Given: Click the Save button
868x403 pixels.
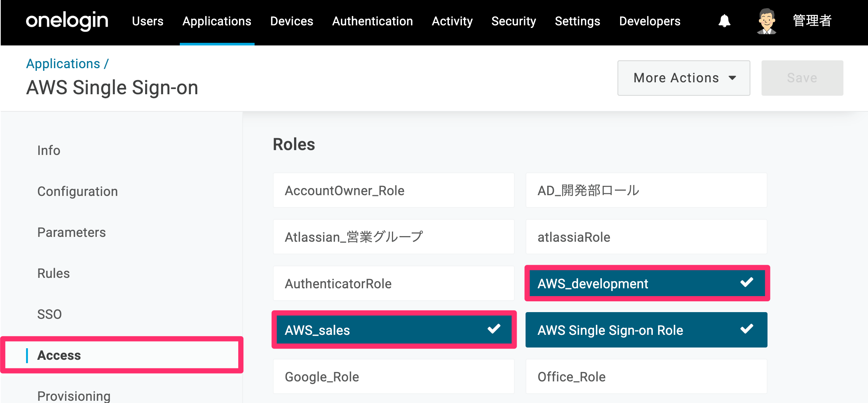Looking at the screenshot, I should (x=802, y=78).
